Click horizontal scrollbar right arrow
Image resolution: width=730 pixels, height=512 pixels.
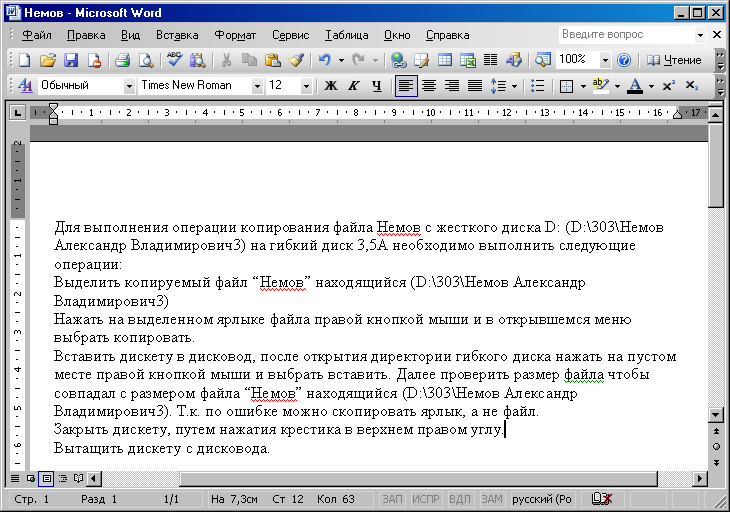(x=699, y=478)
